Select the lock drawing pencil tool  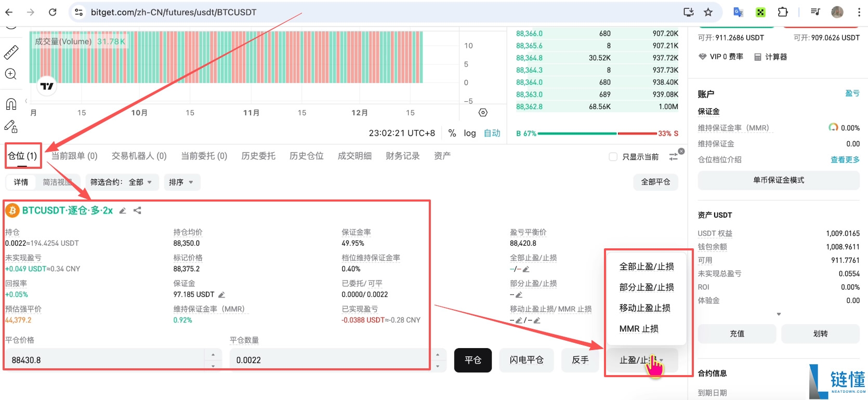click(x=11, y=126)
